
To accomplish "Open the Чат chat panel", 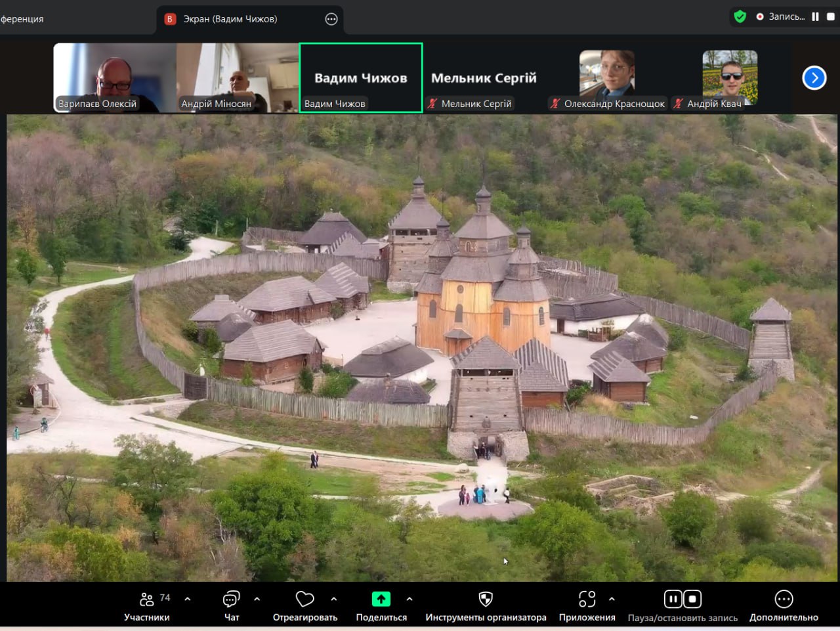I will click(231, 599).
